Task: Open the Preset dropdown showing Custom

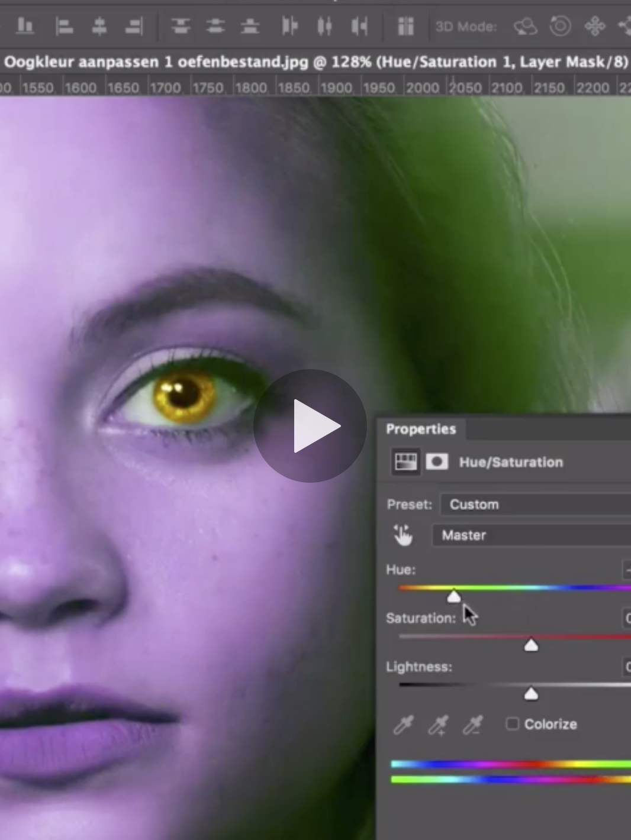Action: pyautogui.click(x=536, y=505)
